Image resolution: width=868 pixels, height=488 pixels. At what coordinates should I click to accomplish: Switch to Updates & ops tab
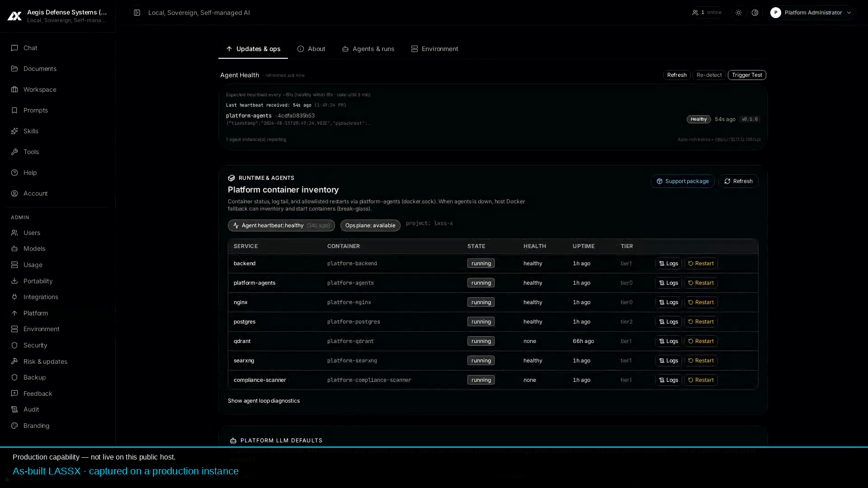click(253, 49)
